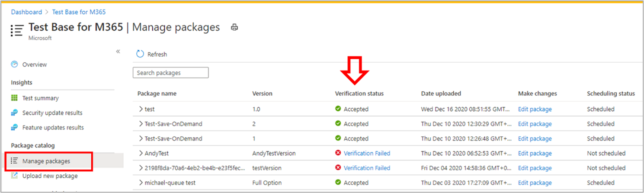Click the Insights section heading
Image resolution: width=644 pixels, height=193 pixels.
pyautogui.click(x=22, y=82)
